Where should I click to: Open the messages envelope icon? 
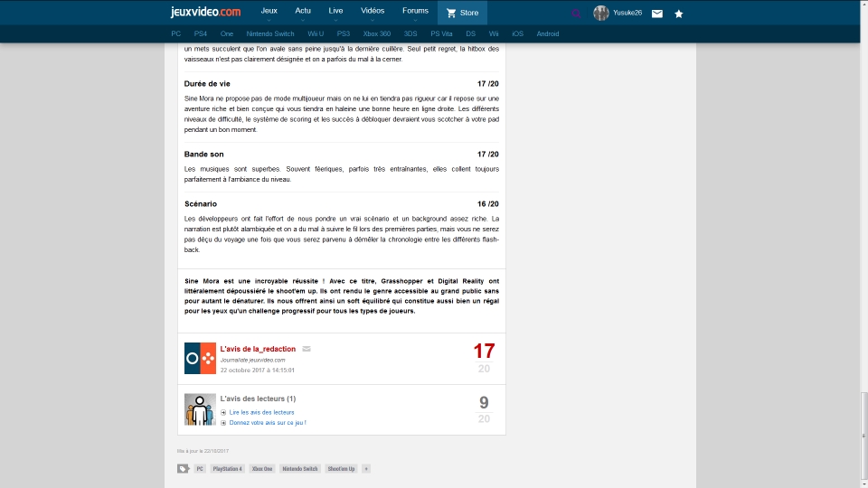(657, 14)
